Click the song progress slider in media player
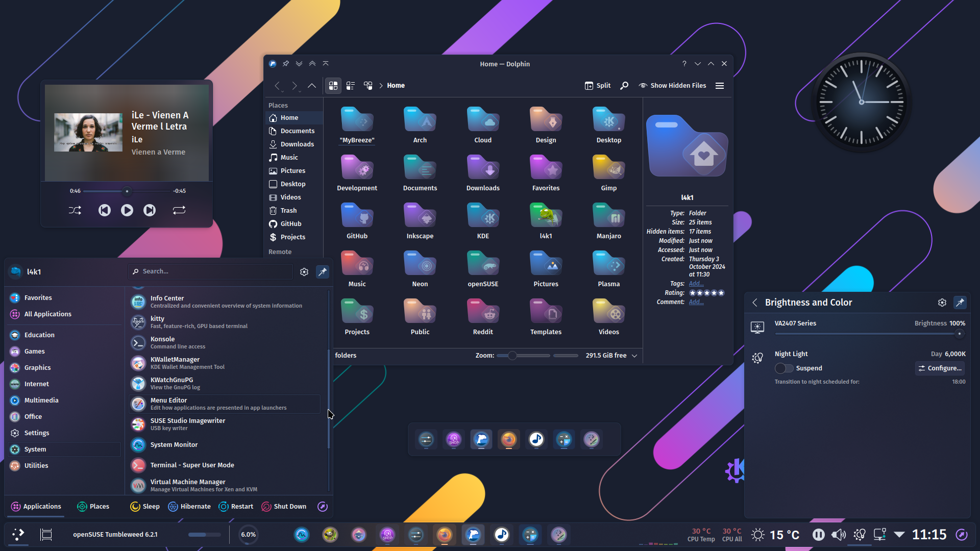Image resolution: width=980 pixels, height=551 pixels. [x=127, y=191]
